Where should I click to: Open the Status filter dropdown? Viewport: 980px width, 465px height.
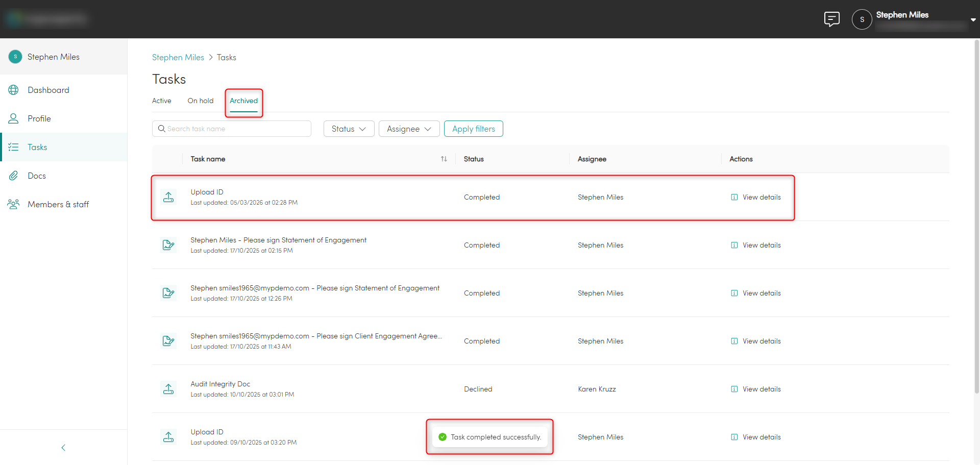click(349, 129)
